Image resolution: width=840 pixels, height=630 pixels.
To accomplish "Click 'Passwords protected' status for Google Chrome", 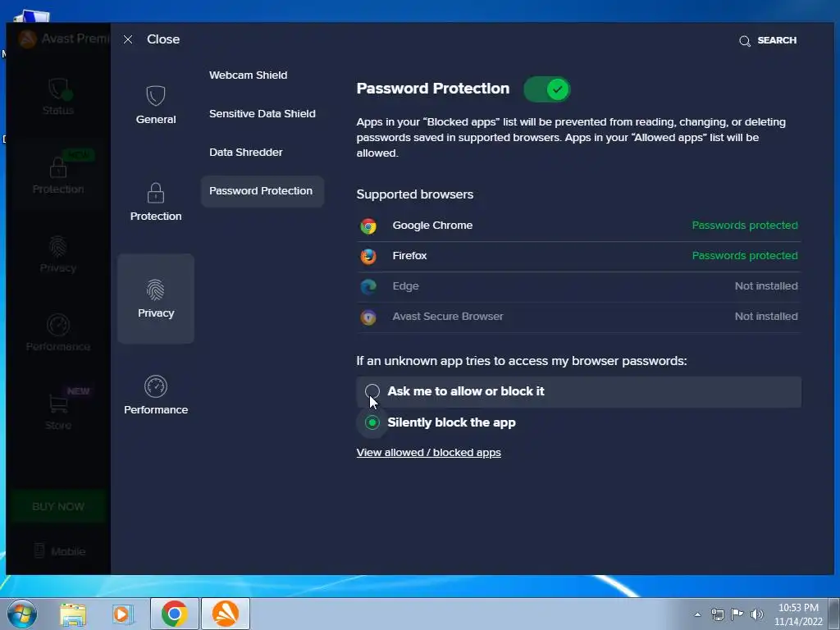I will click(745, 226).
